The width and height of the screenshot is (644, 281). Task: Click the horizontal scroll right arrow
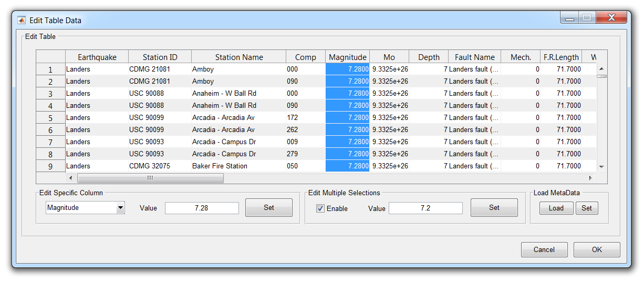click(x=590, y=178)
